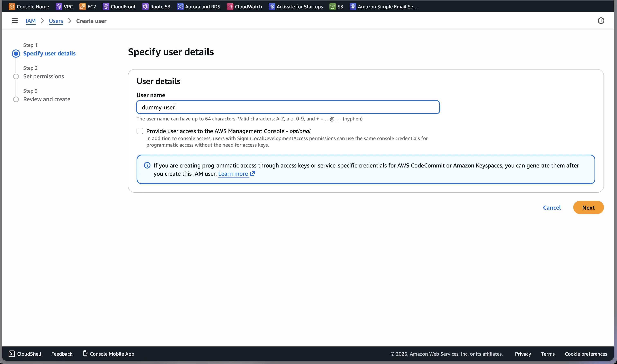Open CloudWatch from the favorites bar

pyautogui.click(x=244, y=7)
